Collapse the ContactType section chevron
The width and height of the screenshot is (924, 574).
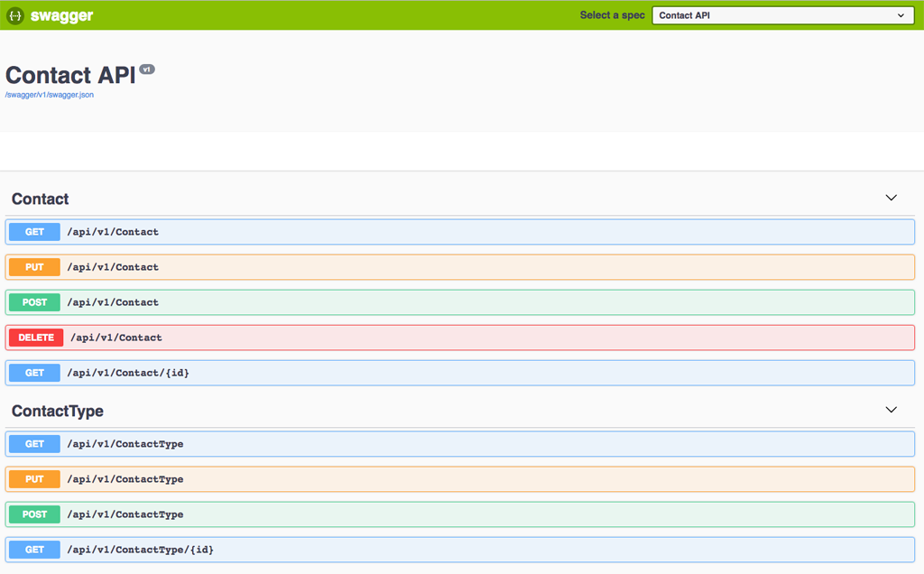[x=891, y=410]
